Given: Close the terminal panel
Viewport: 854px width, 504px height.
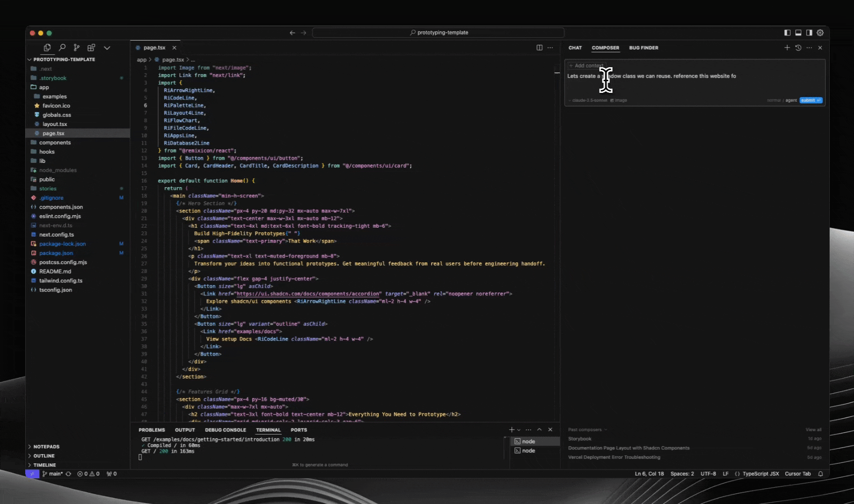Looking at the screenshot, I should (550, 430).
